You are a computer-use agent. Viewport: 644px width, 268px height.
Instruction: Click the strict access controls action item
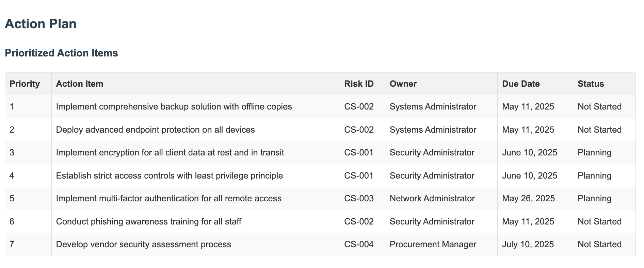pyautogui.click(x=169, y=175)
